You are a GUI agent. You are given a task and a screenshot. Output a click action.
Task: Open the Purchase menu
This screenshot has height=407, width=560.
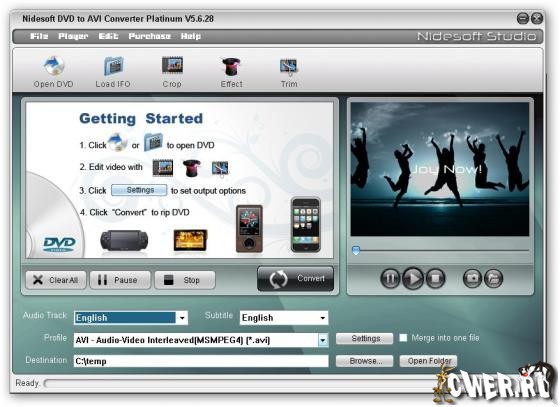click(x=150, y=36)
